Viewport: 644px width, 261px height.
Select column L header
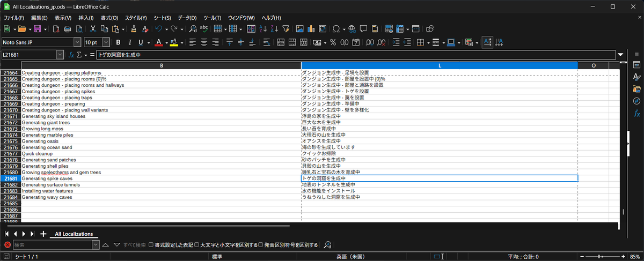[440, 65]
